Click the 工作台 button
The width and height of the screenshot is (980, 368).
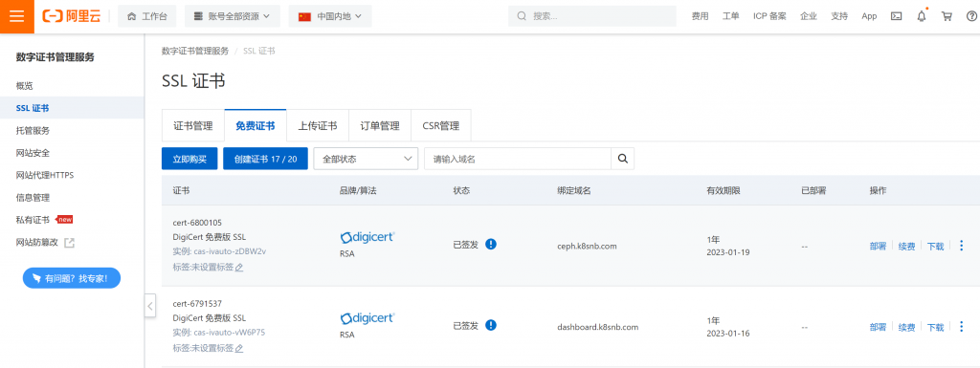(146, 16)
